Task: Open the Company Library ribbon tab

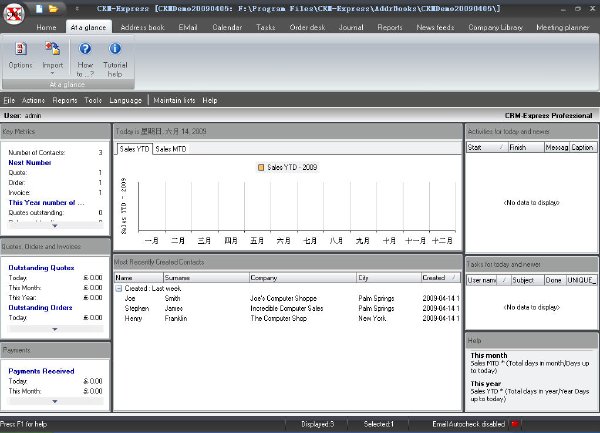Action: [x=495, y=27]
